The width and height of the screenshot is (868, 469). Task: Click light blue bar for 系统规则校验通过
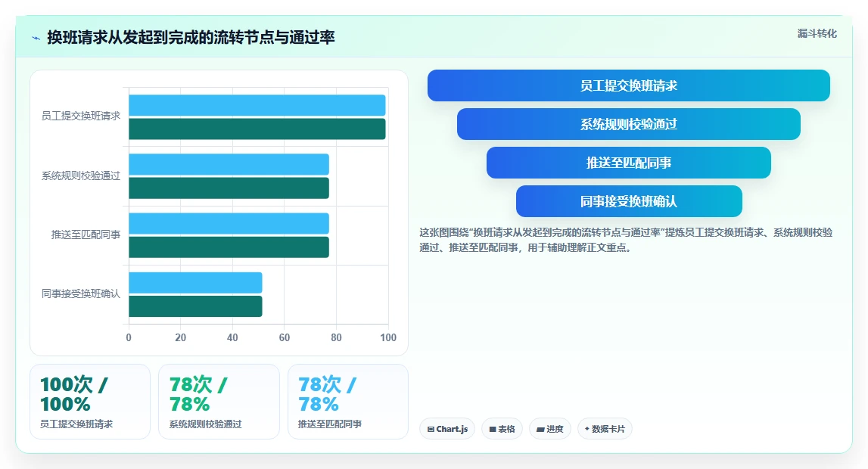(x=229, y=164)
